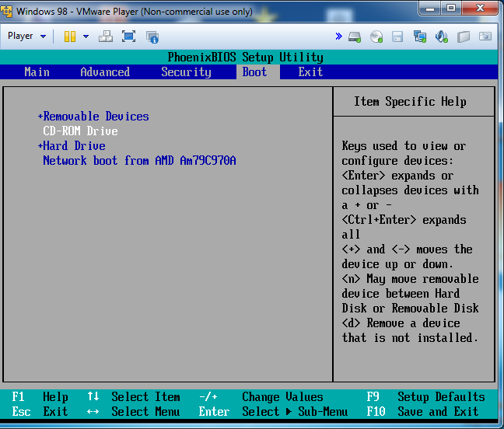This screenshot has height=429, width=504.
Task: Switch to the Main BIOS tab
Action: [37, 71]
